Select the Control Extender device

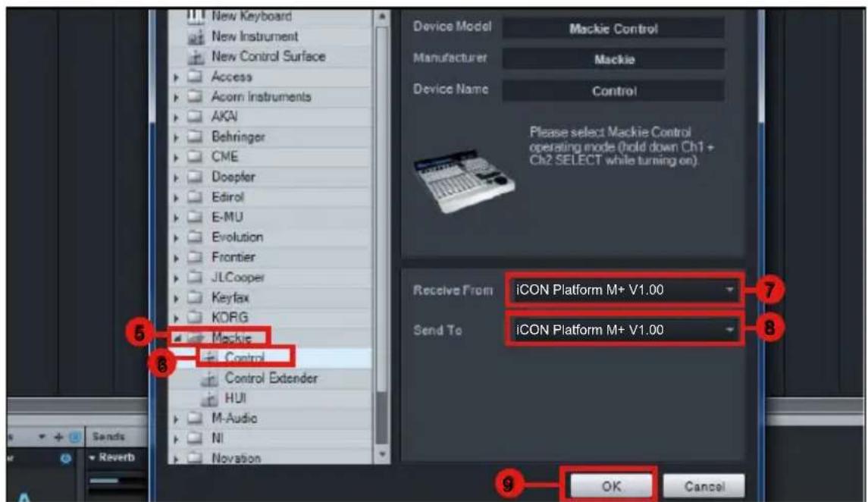tap(271, 378)
